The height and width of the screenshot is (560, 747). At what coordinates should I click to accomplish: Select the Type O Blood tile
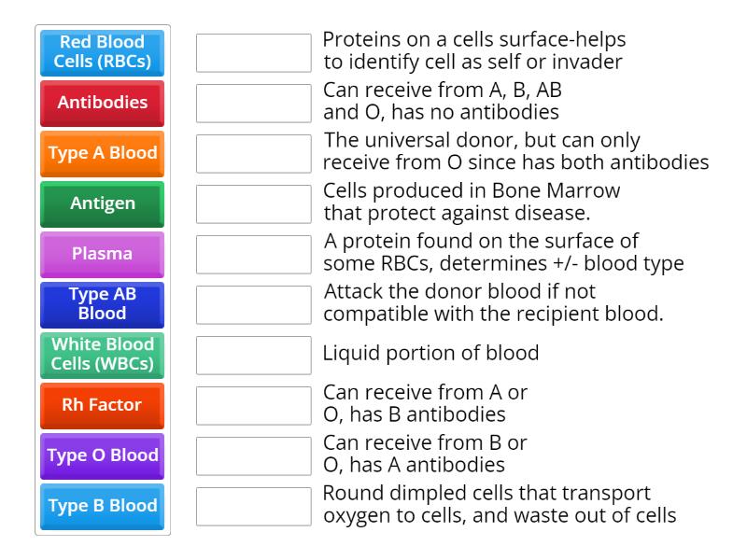(101, 456)
